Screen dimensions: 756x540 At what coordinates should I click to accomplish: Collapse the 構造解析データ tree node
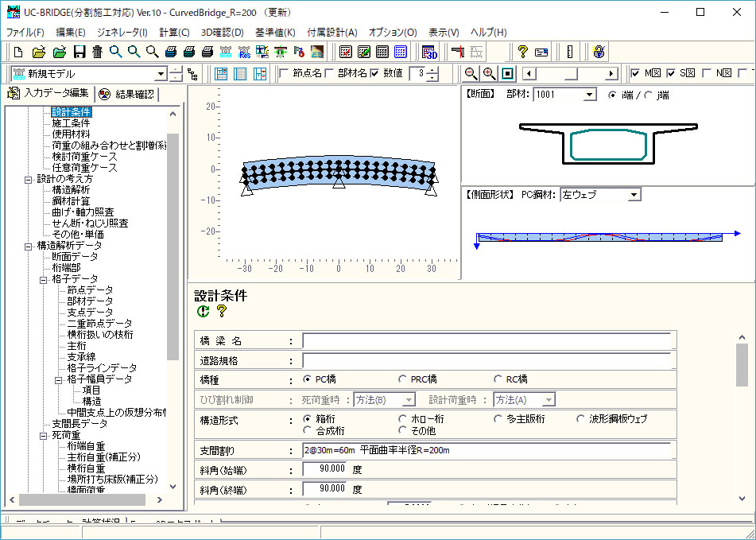[29, 247]
